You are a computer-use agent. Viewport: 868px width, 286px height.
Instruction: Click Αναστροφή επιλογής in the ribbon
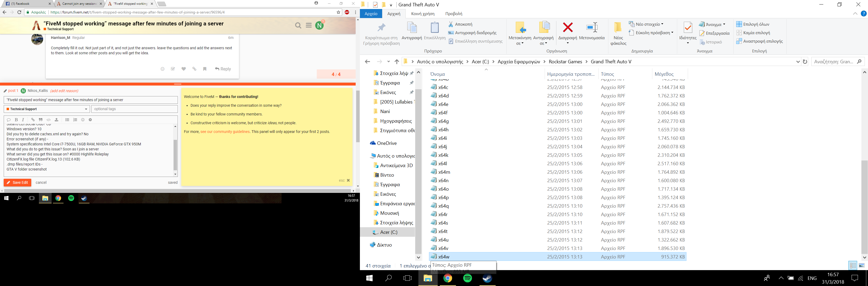coord(759,41)
